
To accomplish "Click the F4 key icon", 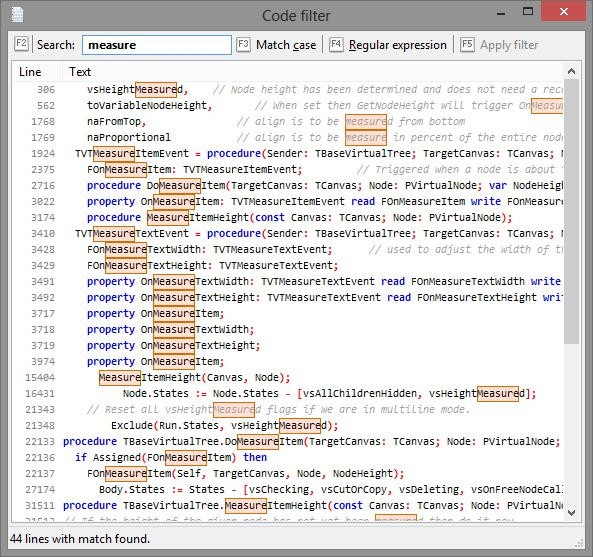I will pyautogui.click(x=336, y=45).
